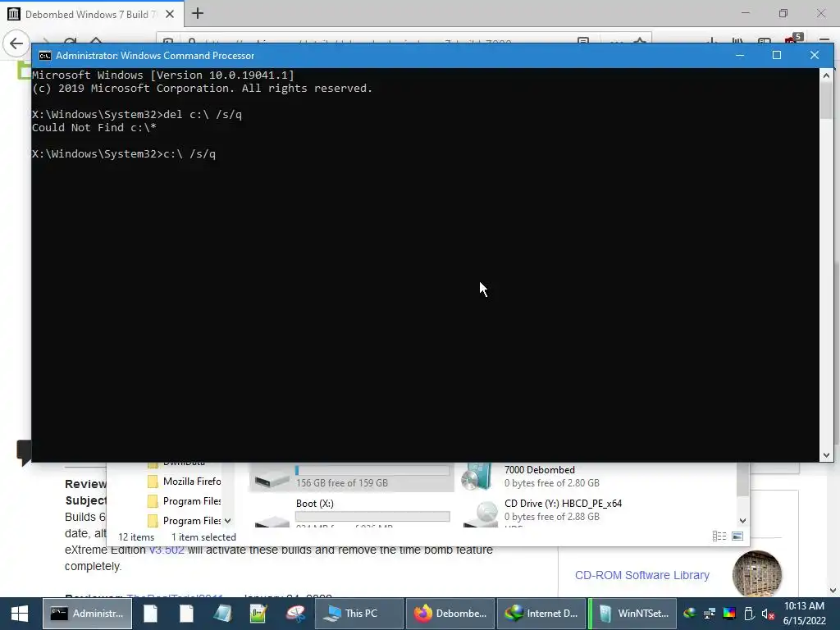
Task: Select the Boot (X:) drive
Action: 351,513
